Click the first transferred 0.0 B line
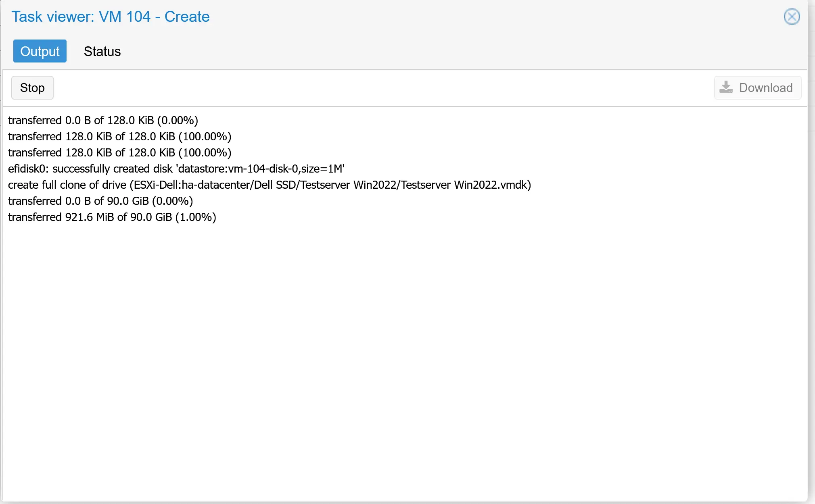The width and height of the screenshot is (815, 504). coord(103,120)
